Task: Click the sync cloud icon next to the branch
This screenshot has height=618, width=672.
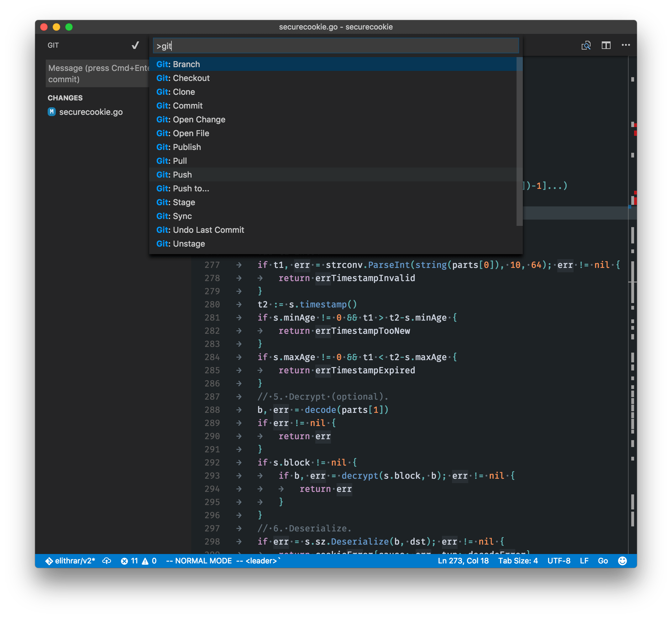Action: 107,561
